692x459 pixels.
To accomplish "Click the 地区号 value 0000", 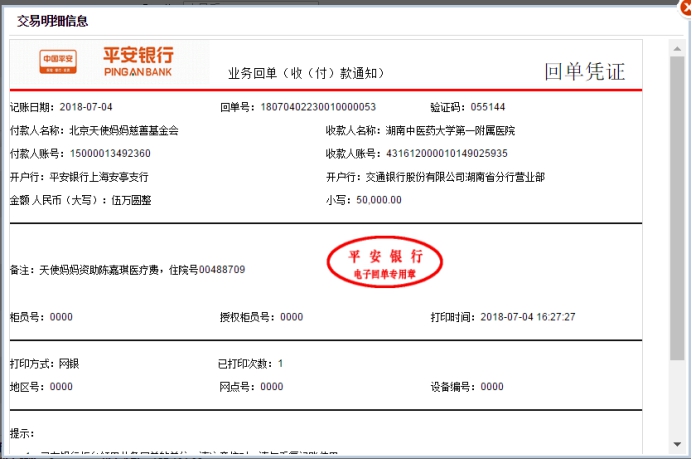I will 61,387.
